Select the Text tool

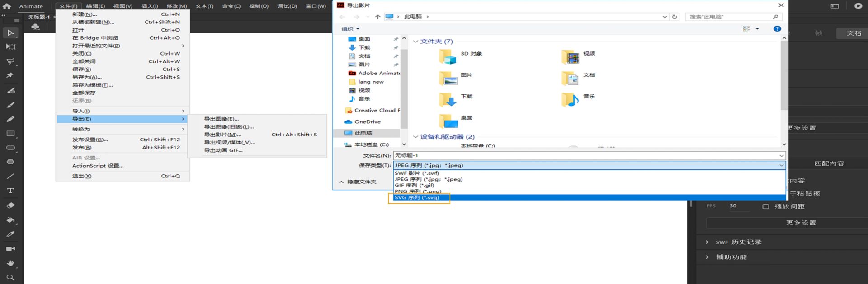10,191
